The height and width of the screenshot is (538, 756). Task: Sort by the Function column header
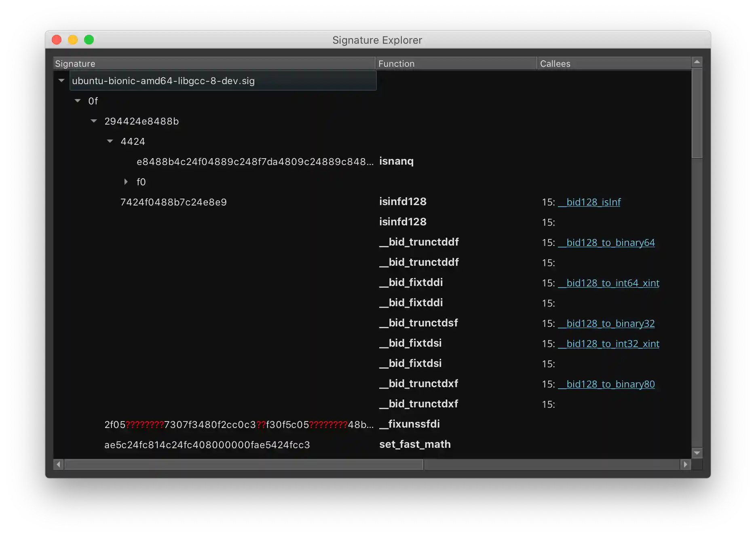456,64
